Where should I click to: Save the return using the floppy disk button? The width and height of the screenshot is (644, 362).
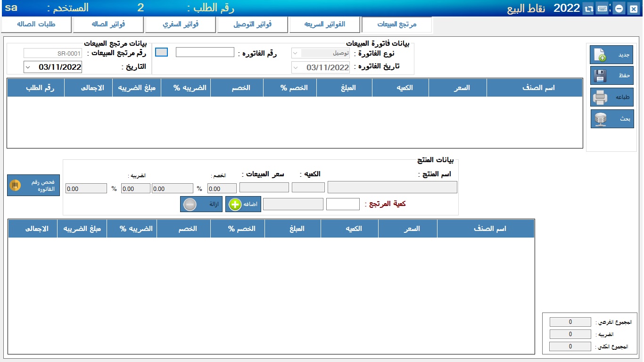pyautogui.click(x=611, y=75)
